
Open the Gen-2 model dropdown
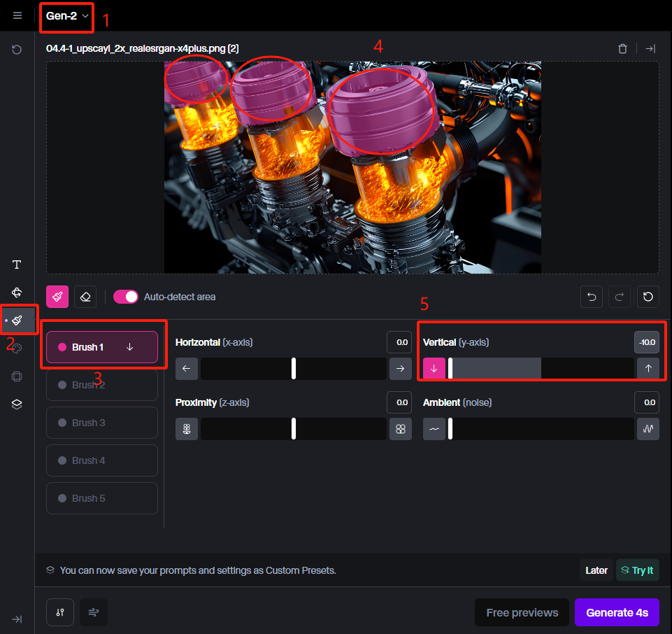pos(67,16)
